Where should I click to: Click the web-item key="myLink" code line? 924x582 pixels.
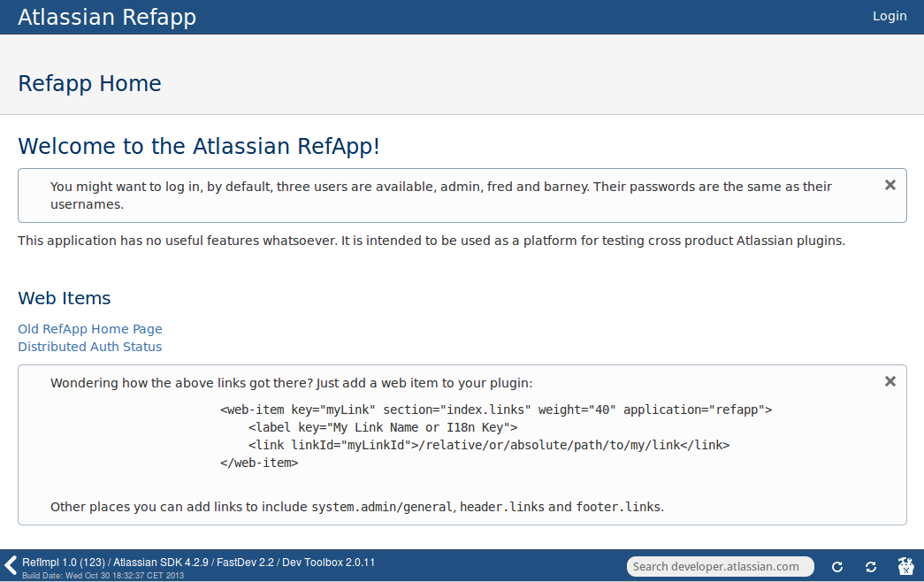[x=496, y=410]
